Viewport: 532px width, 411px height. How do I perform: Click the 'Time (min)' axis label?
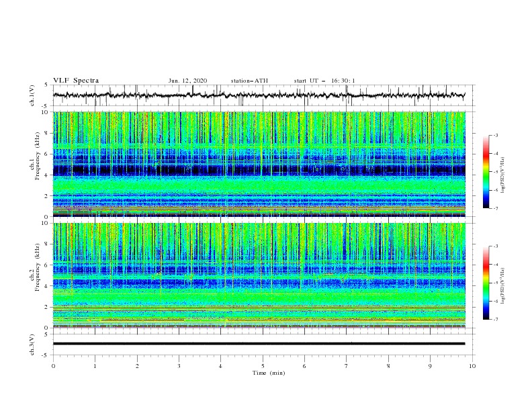coord(269,373)
